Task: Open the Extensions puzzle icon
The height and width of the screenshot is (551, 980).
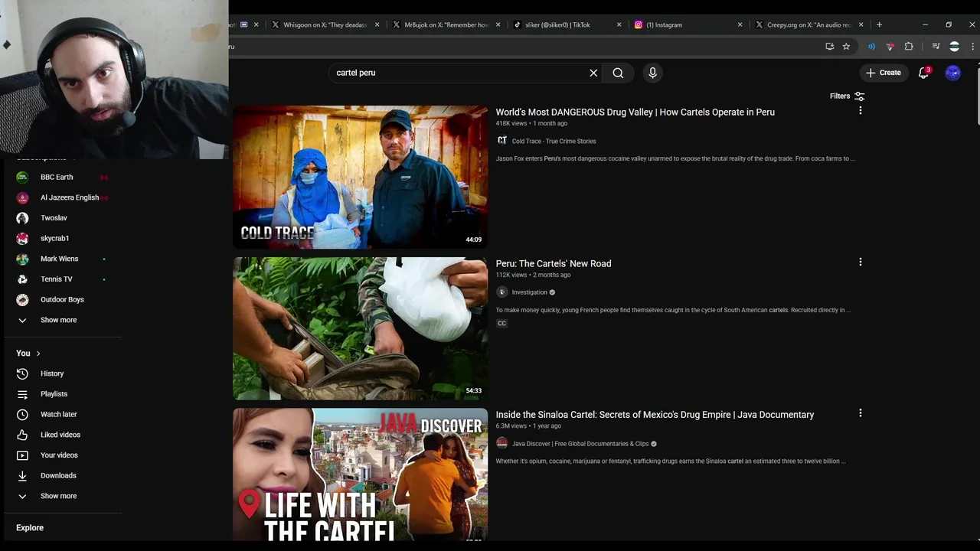Action: pyautogui.click(x=909, y=47)
